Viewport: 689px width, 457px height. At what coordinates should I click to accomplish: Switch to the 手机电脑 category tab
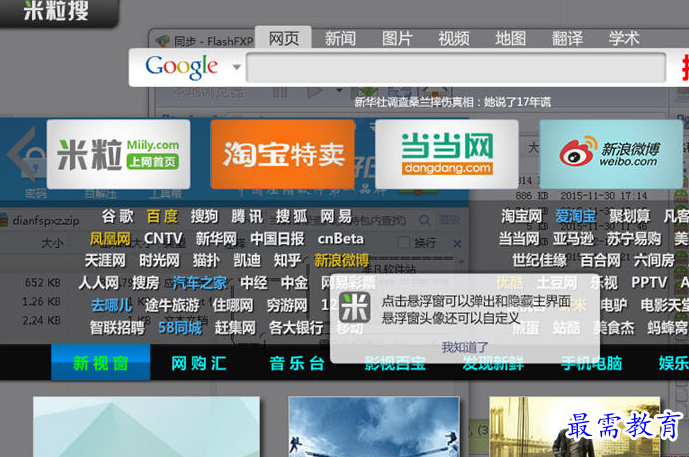click(x=591, y=363)
